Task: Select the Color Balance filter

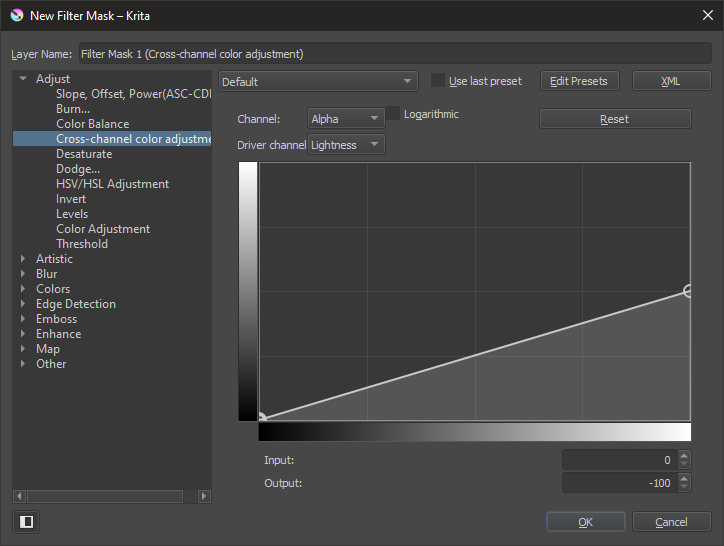Action: point(92,124)
